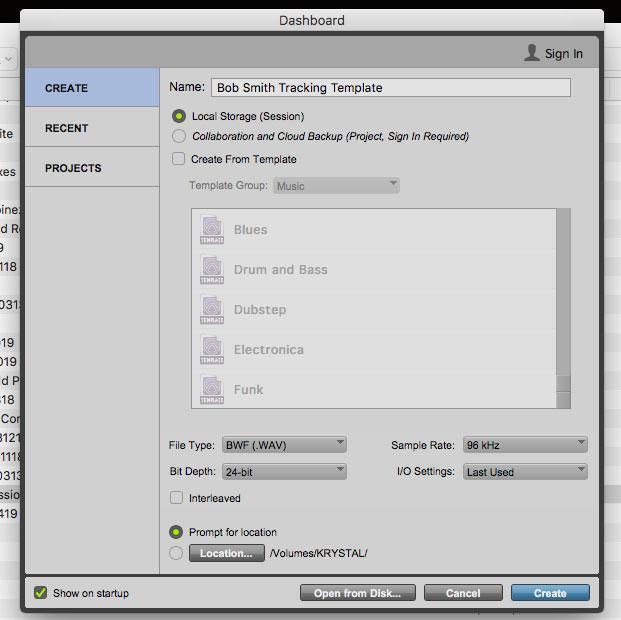Image resolution: width=621 pixels, height=620 pixels.
Task: Select the Location radio button
Action: tap(177, 553)
